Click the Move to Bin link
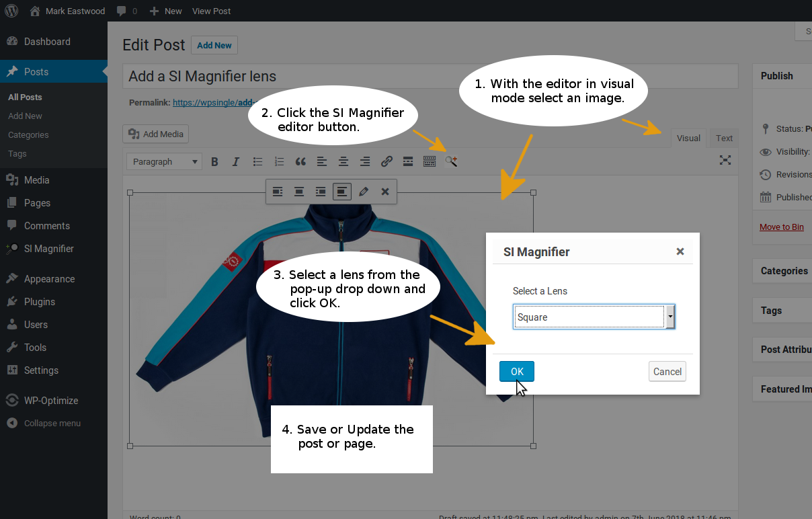This screenshot has width=812, height=519. [782, 227]
